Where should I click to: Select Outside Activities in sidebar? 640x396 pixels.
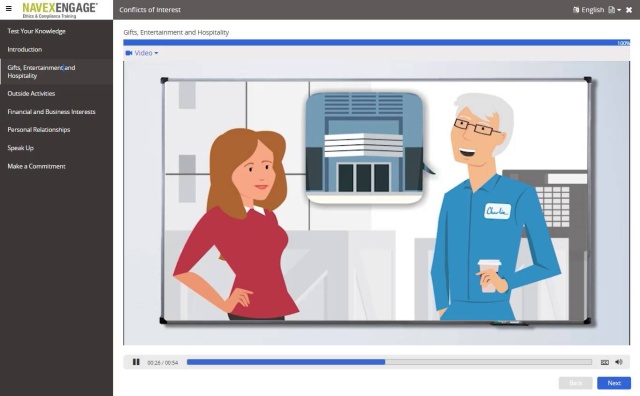[31, 93]
